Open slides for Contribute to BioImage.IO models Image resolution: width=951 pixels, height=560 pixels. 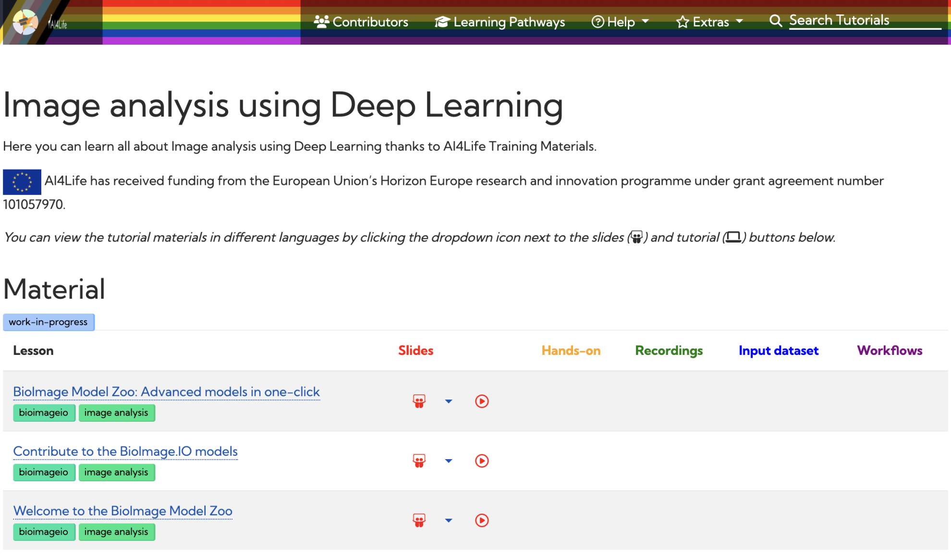pyautogui.click(x=419, y=461)
